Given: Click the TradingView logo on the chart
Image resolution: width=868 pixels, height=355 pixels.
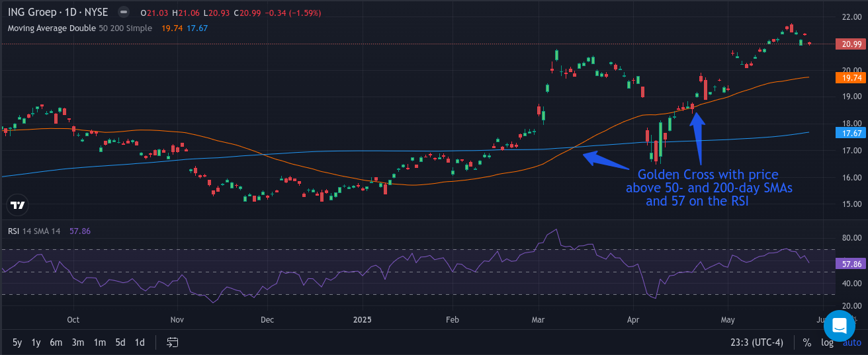Looking at the screenshot, I should click(x=19, y=205).
